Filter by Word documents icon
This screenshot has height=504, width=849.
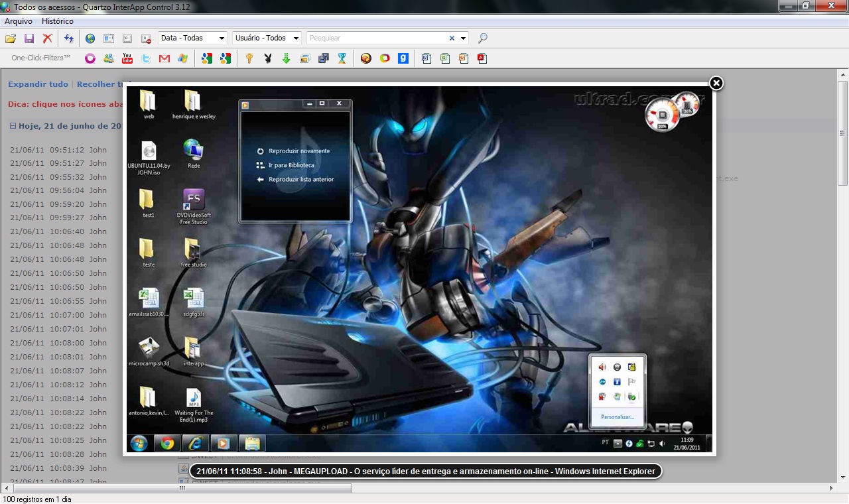(426, 58)
